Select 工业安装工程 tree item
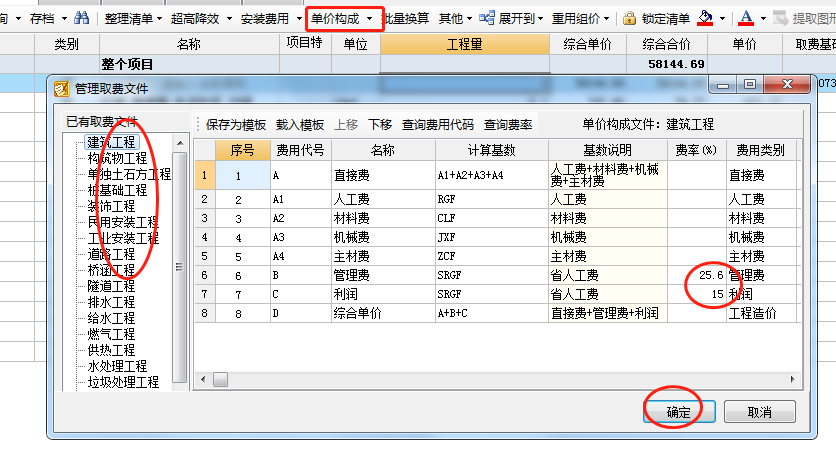This screenshot has width=836, height=456. pos(123,238)
